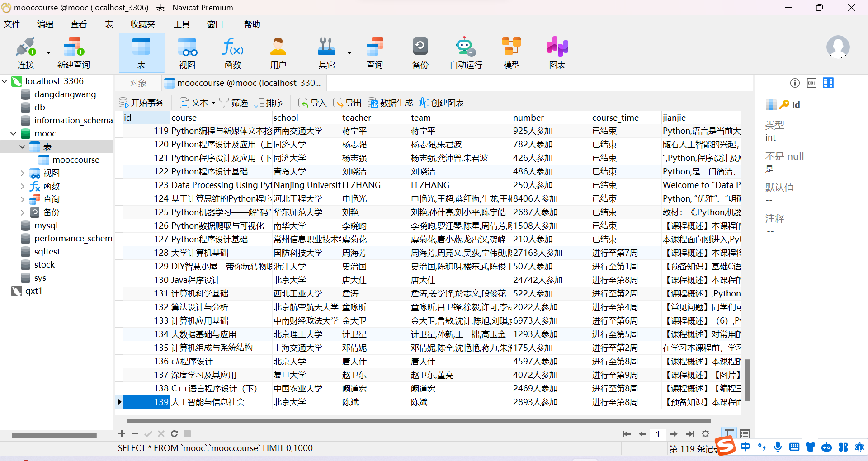Viewport: 868px width, 461px height.
Task: Switch to grid view icon
Action: point(729,434)
